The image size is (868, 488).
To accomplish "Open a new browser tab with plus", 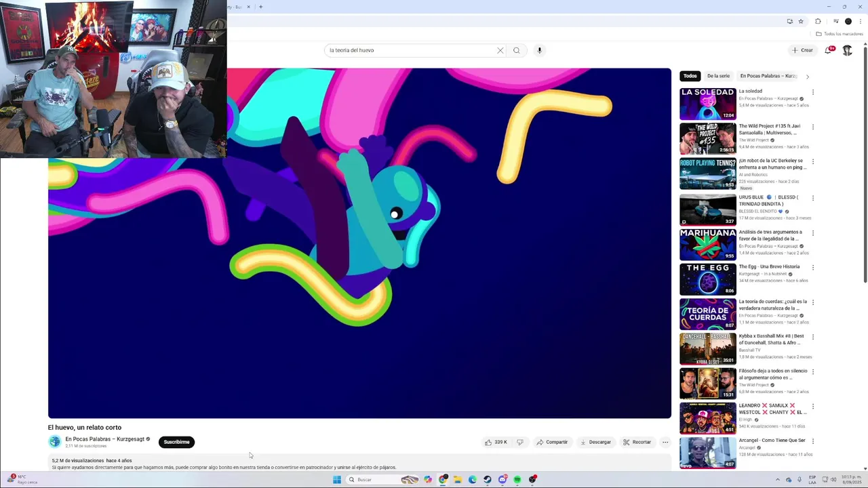I will coord(260,7).
